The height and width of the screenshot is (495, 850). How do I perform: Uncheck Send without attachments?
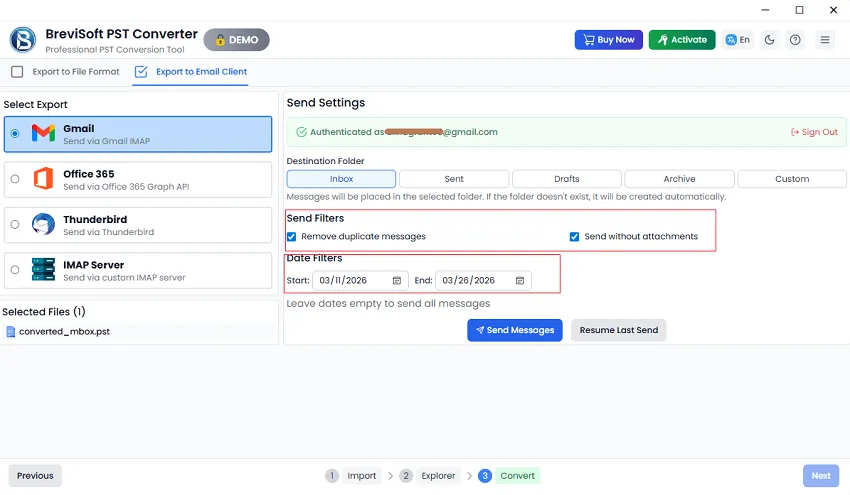tap(575, 236)
